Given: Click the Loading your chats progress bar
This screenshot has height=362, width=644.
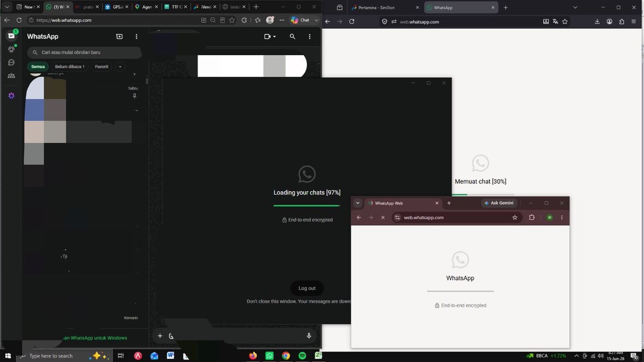Looking at the screenshot, I should click(307, 205).
